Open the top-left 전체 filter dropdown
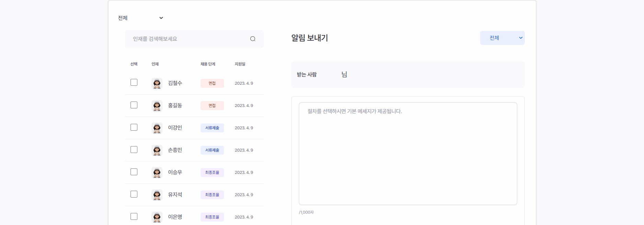The height and width of the screenshot is (225, 644). pyautogui.click(x=140, y=18)
